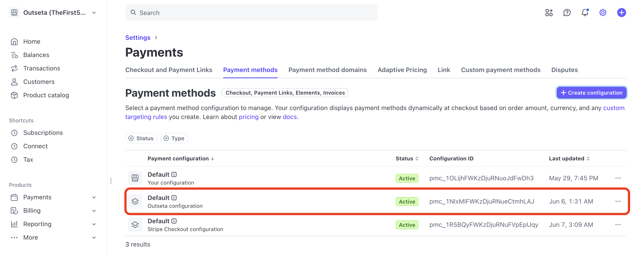This screenshot has width=644, height=255.
Task: Switch to Disputes tab
Action: pyautogui.click(x=564, y=70)
